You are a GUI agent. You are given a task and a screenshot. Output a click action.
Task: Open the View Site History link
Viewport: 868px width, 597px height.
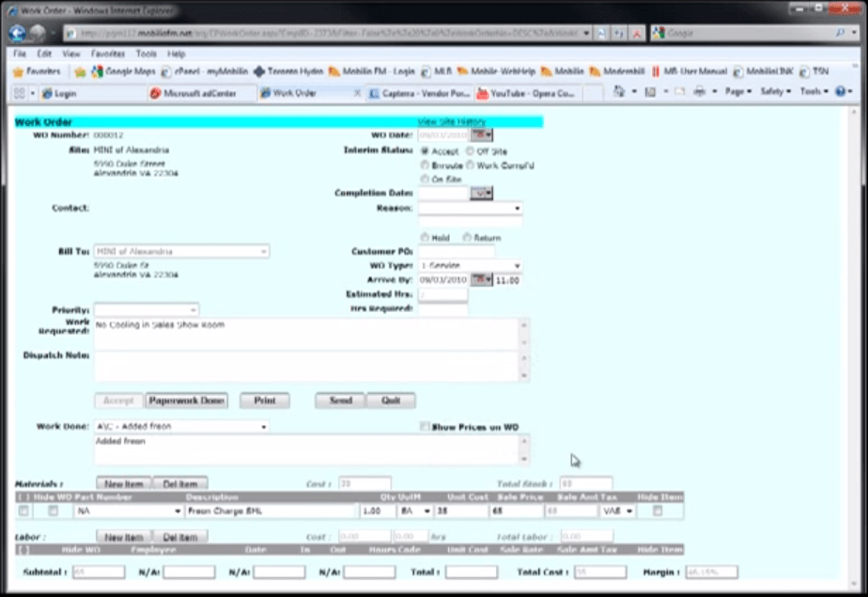[451, 122]
